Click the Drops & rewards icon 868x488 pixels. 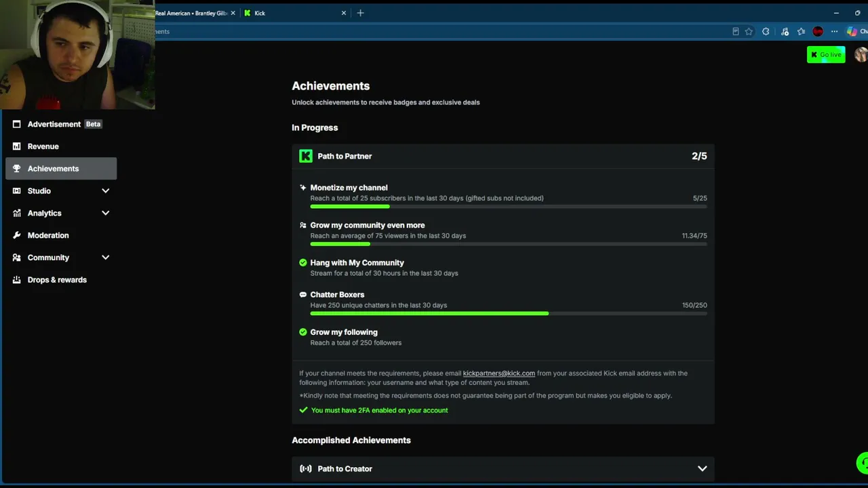pyautogui.click(x=17, y=280)
